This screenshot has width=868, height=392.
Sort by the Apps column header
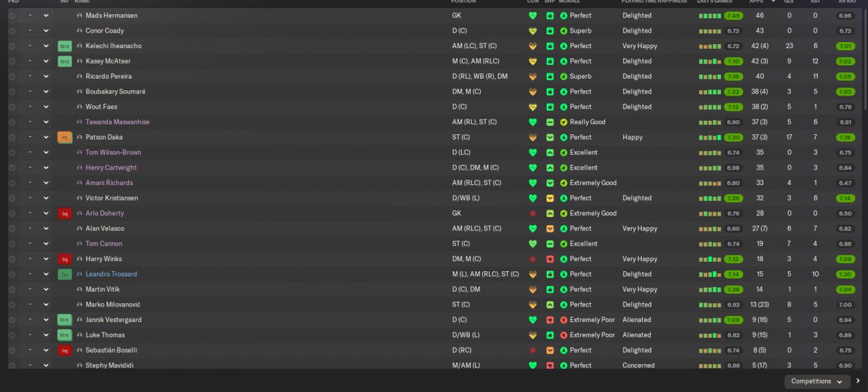click(x=756, y=2)
